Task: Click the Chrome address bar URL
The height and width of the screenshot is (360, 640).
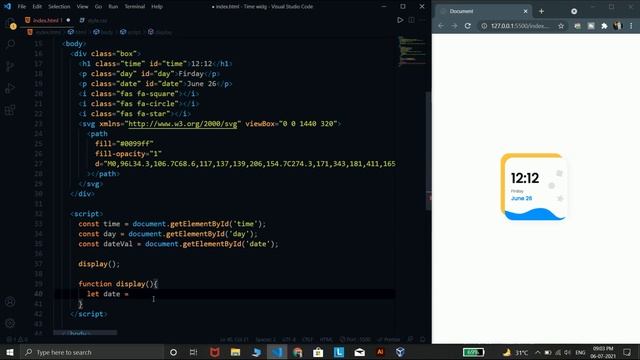Action: click(519, 26)
